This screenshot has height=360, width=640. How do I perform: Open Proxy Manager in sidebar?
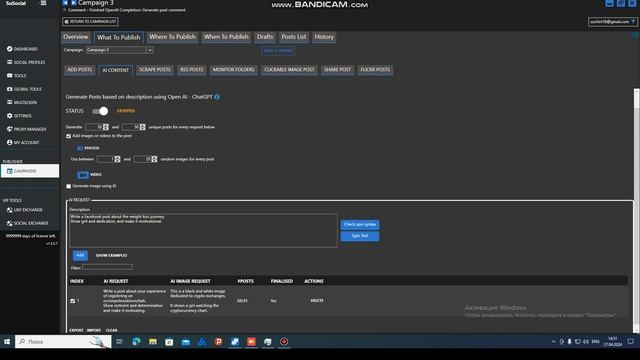tap(27, 129)
